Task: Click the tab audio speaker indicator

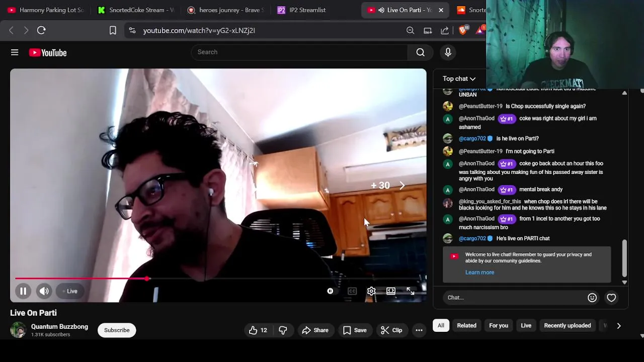Action: [x=381, y=10]
